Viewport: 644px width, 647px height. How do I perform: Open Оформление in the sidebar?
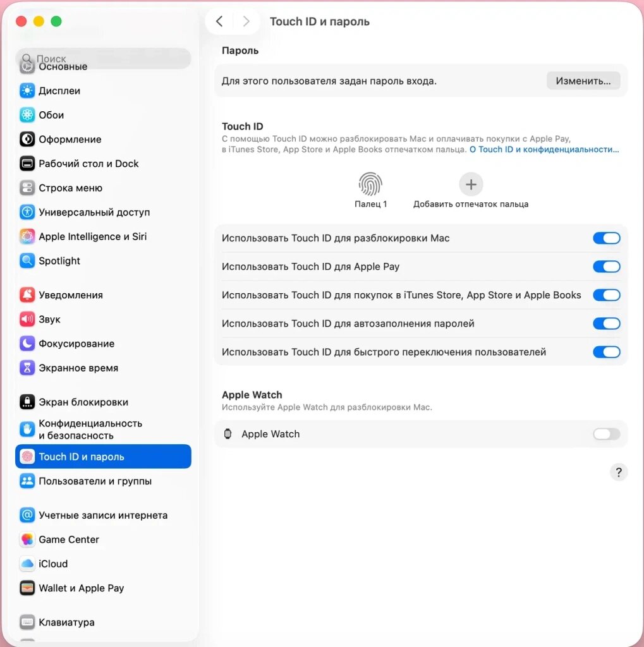point(70,140)
